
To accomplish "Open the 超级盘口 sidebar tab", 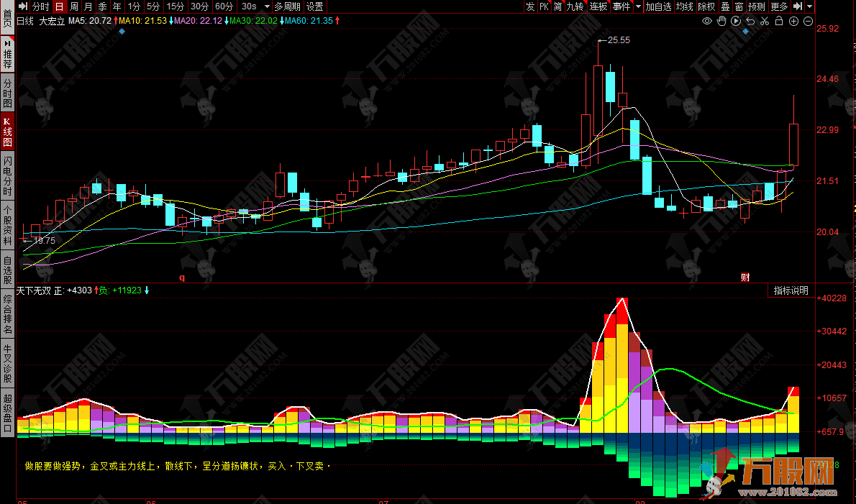I will pos(8,413).
